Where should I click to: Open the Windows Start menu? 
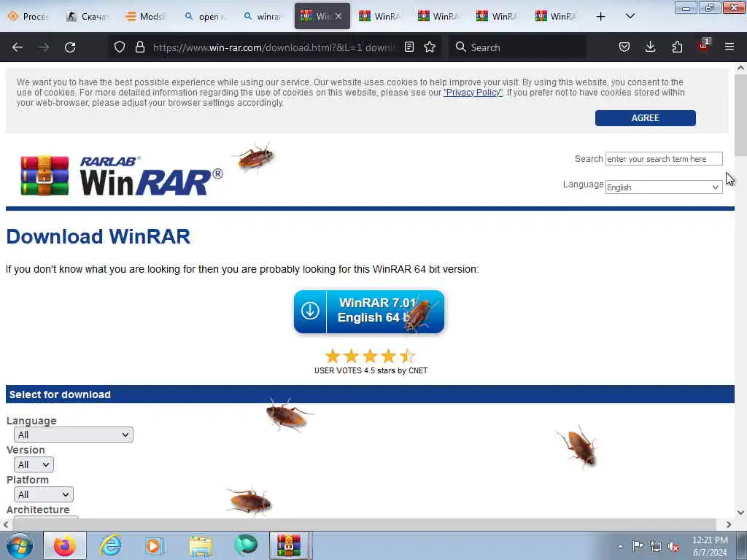[x=20, y=545]
